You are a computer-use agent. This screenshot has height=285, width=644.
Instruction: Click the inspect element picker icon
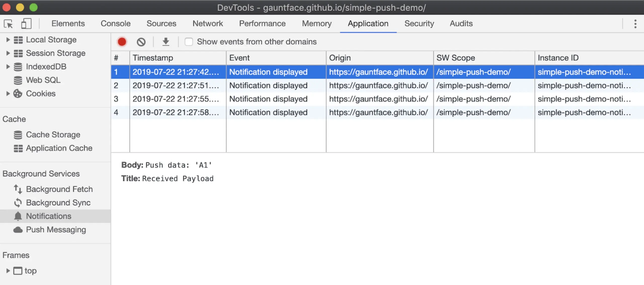(8, 24)
